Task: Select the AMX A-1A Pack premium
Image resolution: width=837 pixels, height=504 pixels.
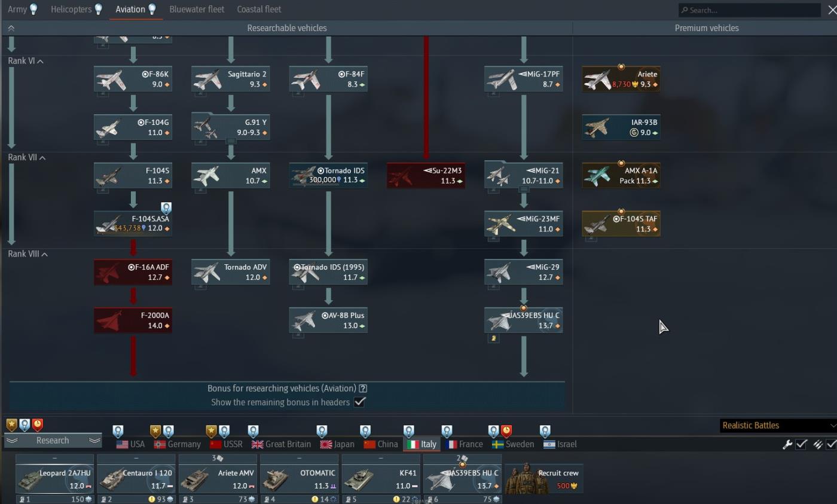Action: tap(621, 175)
